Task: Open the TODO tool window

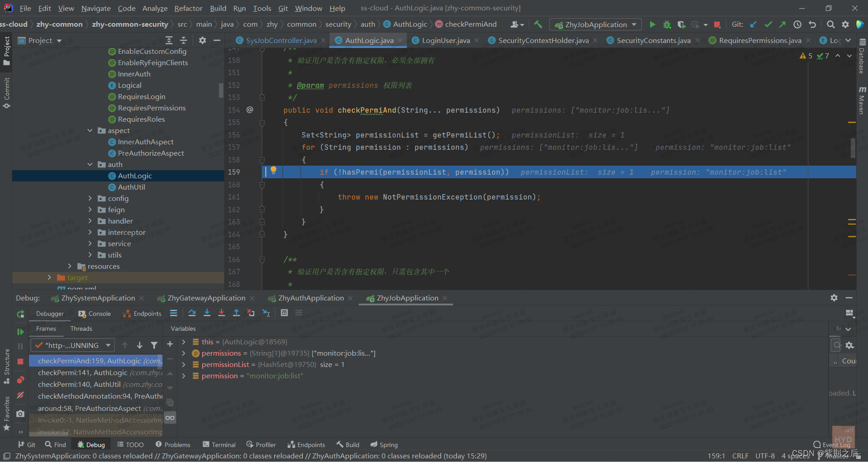Action: 130,445
